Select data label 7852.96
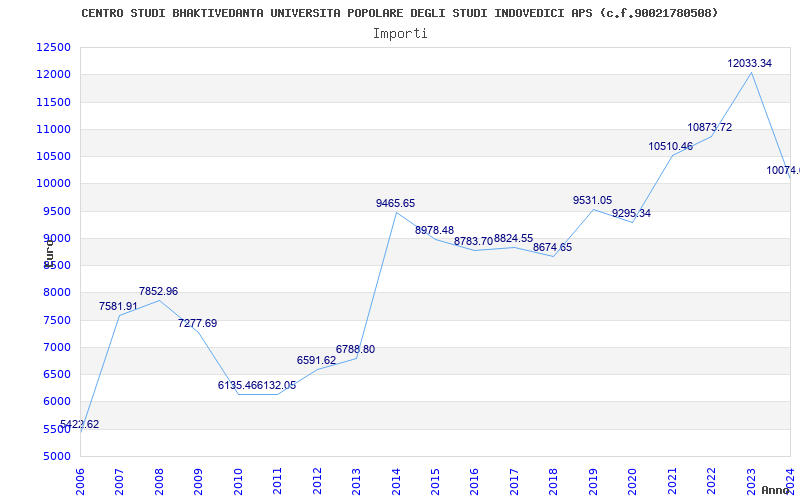The height and width of the screenshot is (500, 800). 158,292
